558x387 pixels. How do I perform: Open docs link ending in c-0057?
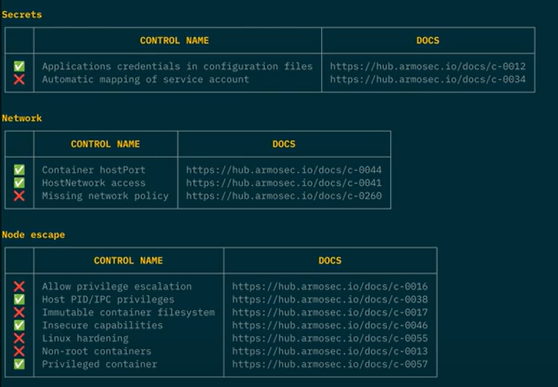pyautogui.click(x=330, y=364)
